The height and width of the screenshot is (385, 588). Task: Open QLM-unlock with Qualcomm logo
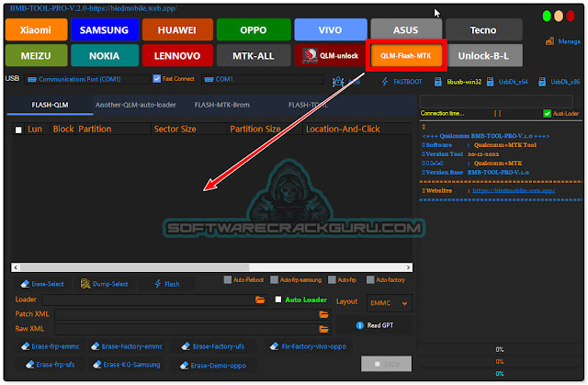(x=330, y=55)
